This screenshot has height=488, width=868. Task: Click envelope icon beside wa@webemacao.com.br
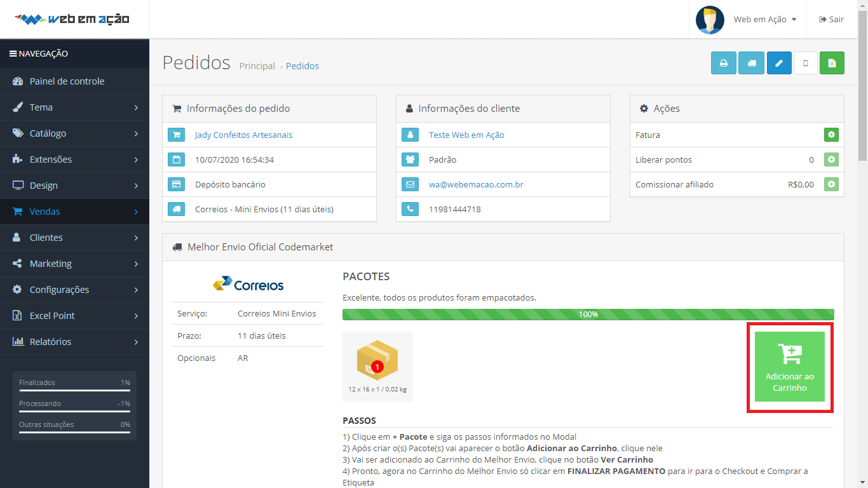point(410,184)
